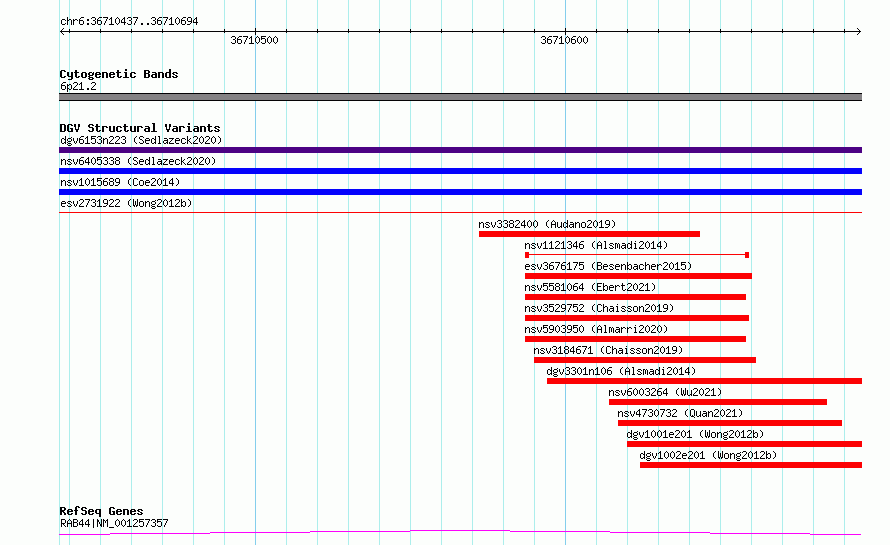Select the red nsv4730732 variant bar
The image size is (890, 545).
[730, 423]
